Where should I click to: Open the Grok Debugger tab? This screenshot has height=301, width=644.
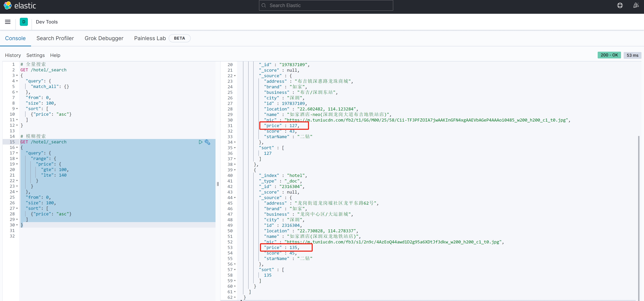(104, 38)
